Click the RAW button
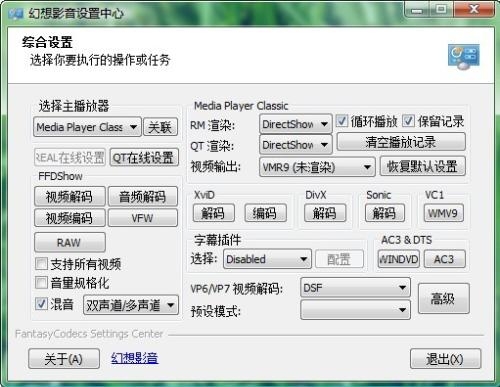Screen dimensions: 500x387 tap(70, 242)
